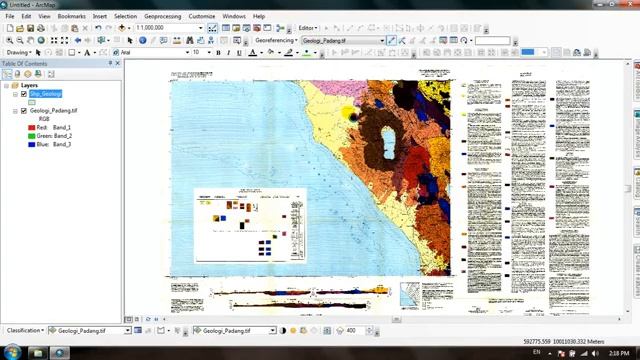Click the Red Band_1 color swatch
This screenshot has width=640, height=360.
click(x=31, y=128)
